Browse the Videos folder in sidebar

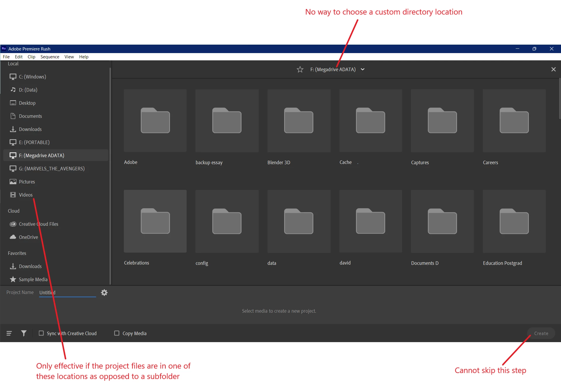point(25,195)
